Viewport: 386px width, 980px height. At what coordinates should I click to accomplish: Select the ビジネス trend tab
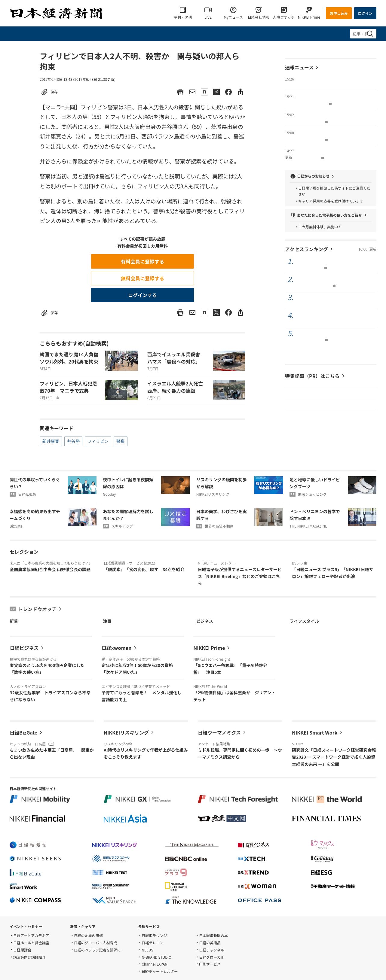click(x=204, y=621)
